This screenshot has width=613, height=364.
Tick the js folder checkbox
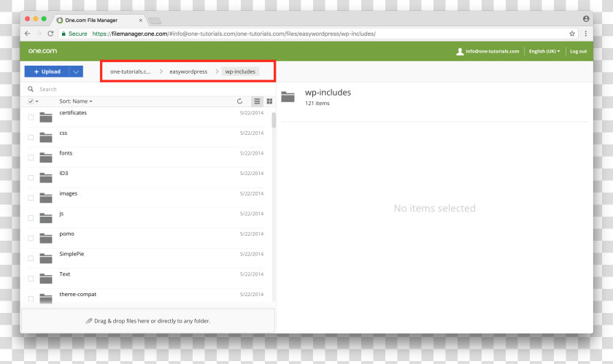(31, 218)
